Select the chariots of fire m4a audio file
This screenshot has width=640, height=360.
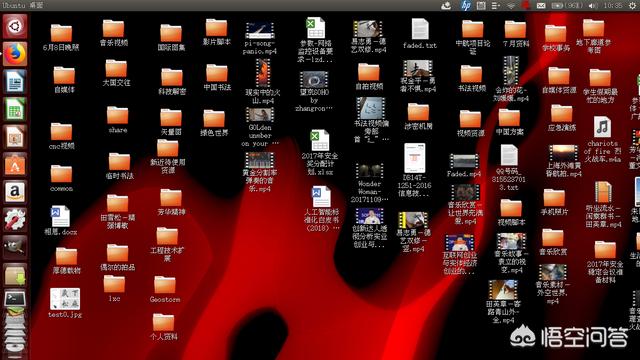pos(602,140)
